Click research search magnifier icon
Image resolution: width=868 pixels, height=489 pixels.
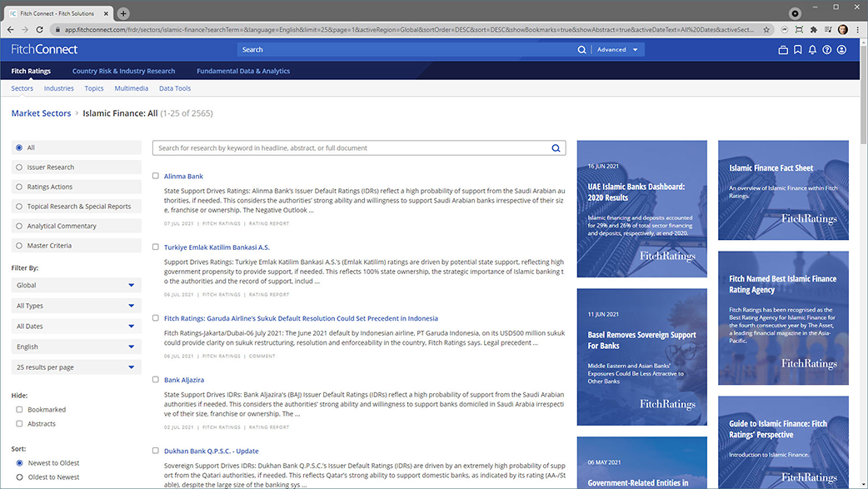(x=556, y=147)
